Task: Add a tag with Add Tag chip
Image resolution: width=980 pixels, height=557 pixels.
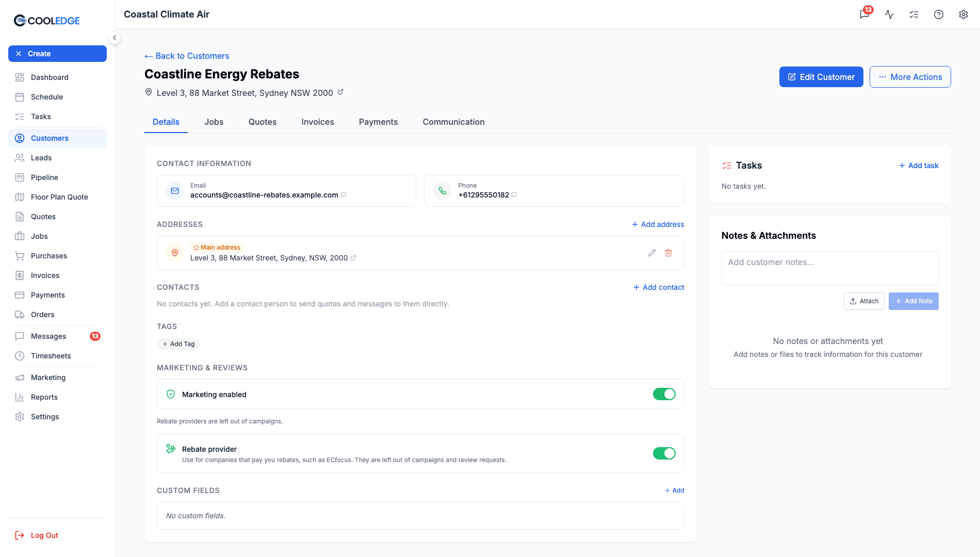Action: 178,344
